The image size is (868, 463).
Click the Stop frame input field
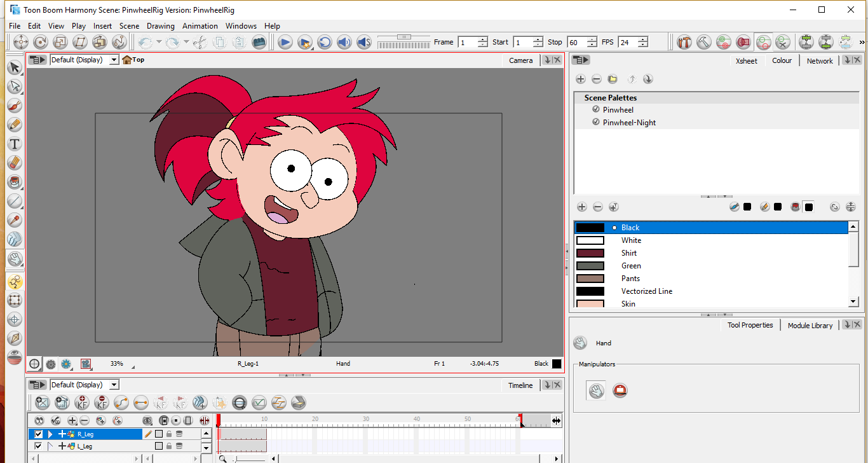tap(576, 42)
